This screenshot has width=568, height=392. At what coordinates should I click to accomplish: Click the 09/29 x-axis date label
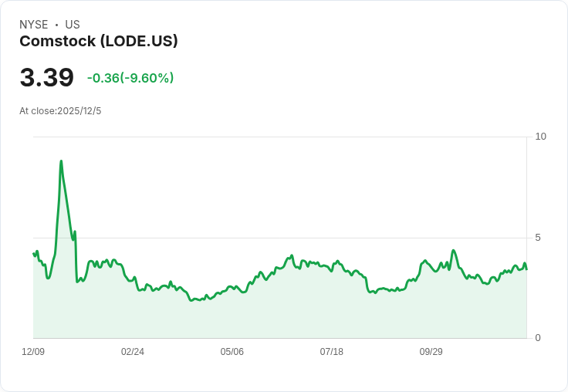pyautogui.click(x=431, y=351)
